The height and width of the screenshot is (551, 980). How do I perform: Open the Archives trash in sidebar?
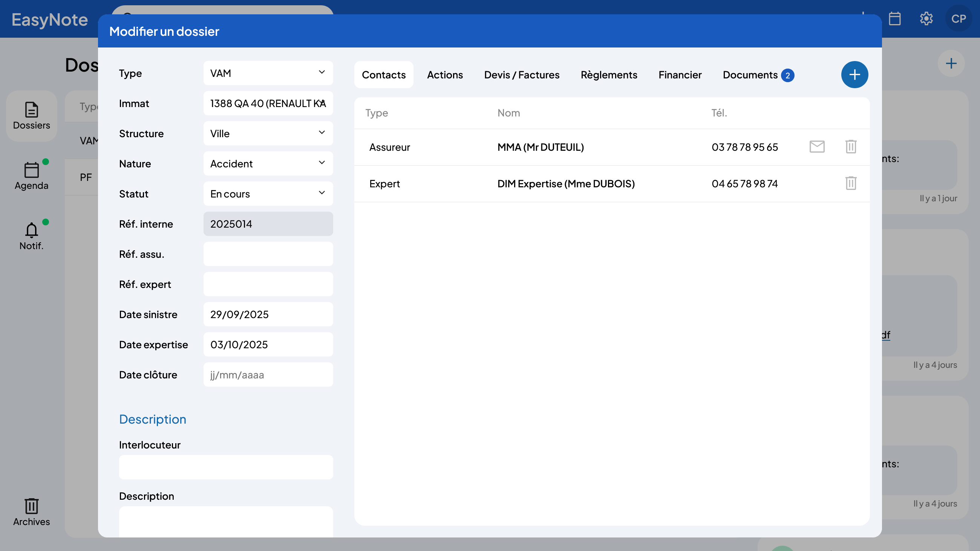point(32,512)
